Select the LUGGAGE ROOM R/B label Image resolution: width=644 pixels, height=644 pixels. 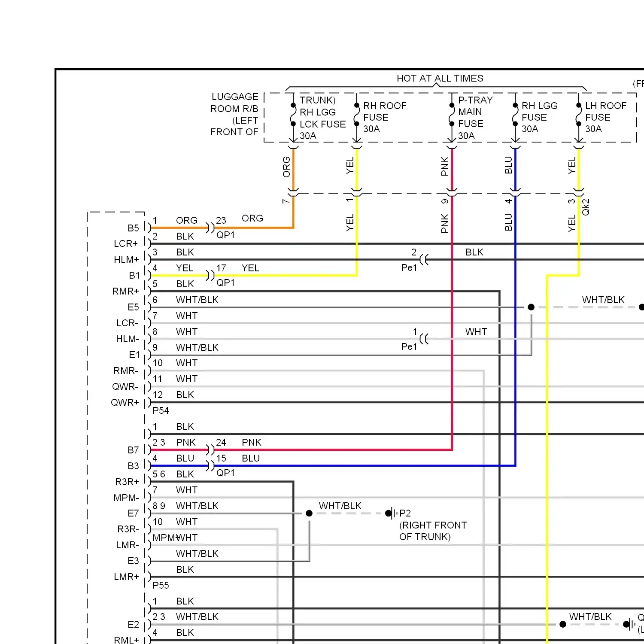[x=234, y=103]
